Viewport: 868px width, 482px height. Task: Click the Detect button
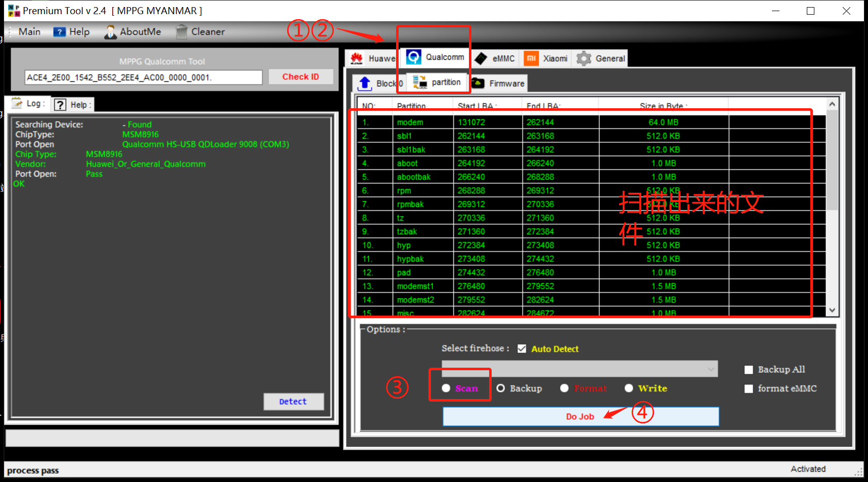(293, 402)
